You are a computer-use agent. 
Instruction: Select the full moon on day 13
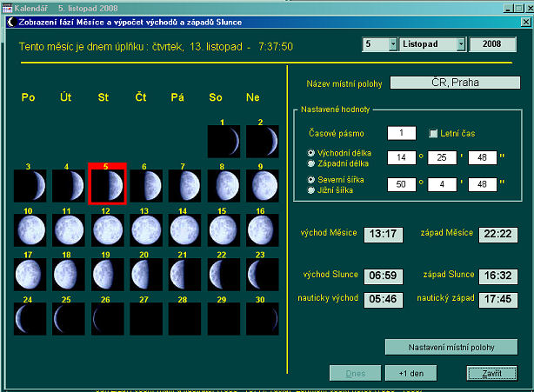[x=145, y=229]
